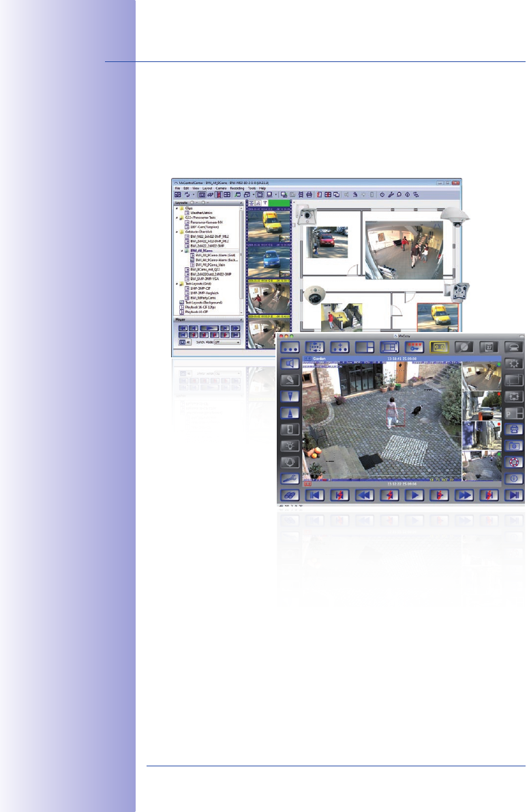
Task: Click the Layouts tree vertical scrollbar
Action: 241,260
